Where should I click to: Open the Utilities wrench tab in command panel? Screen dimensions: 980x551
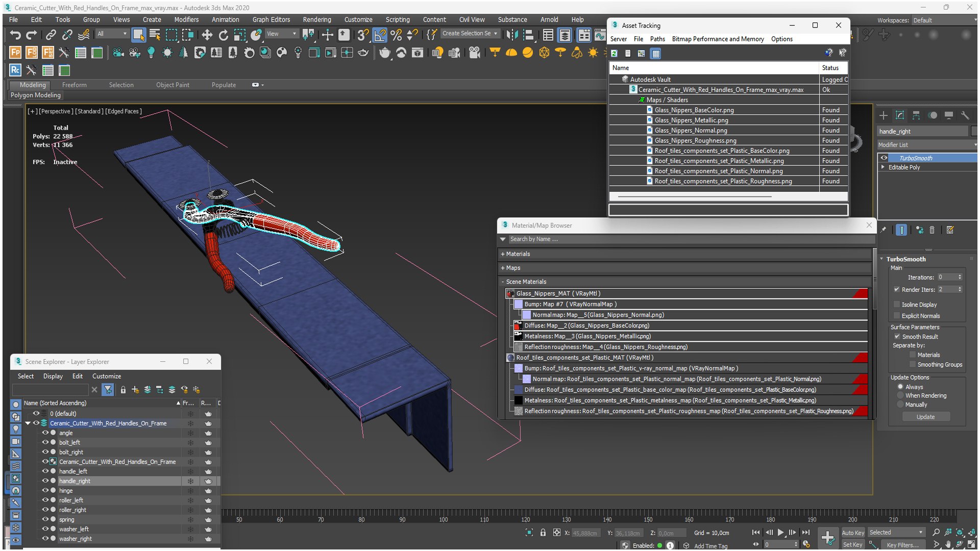(x=965, y=115)
